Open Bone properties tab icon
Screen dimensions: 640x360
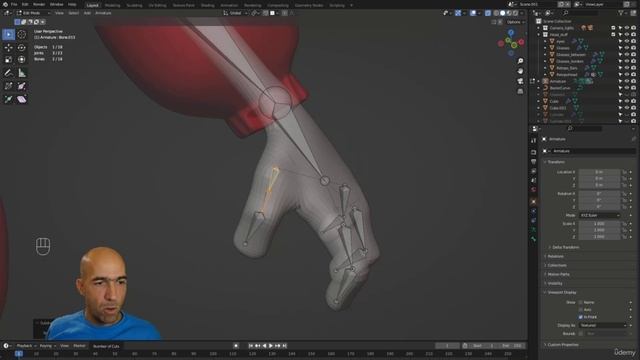[x=533, y=240]
